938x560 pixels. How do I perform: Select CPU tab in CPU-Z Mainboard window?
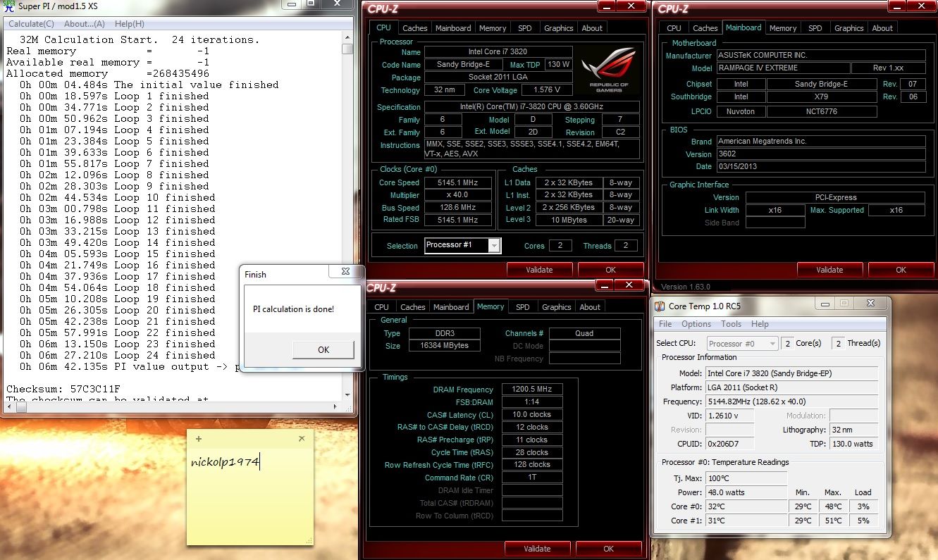point(674,28)
